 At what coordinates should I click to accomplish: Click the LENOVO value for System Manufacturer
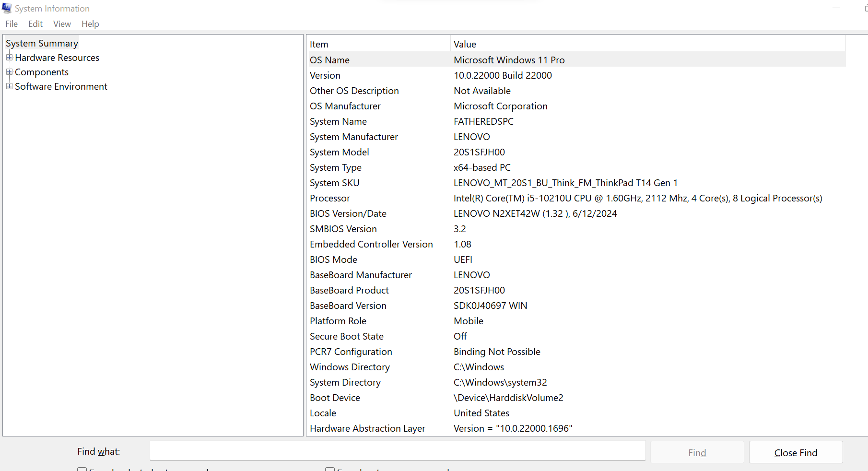pos(472,137)
